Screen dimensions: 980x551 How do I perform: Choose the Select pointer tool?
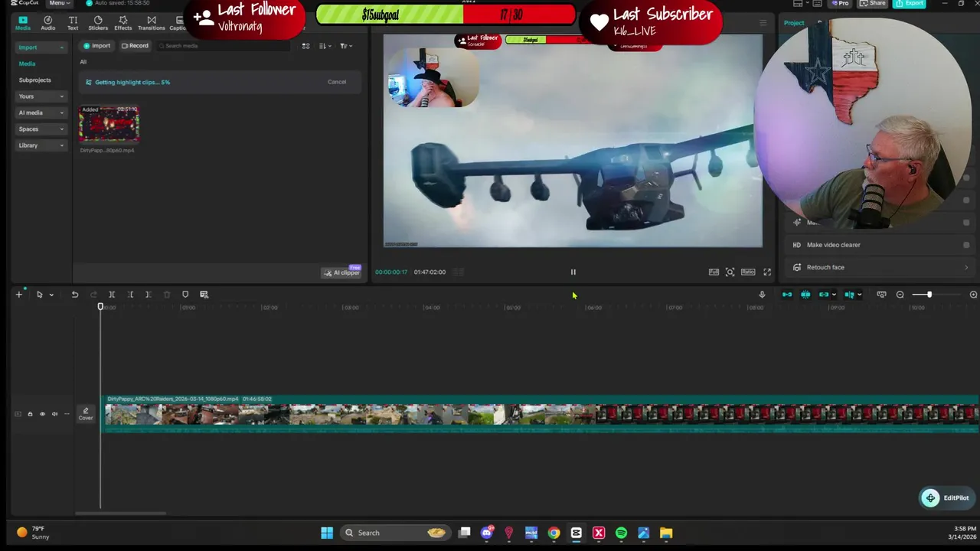coord(40,295)
